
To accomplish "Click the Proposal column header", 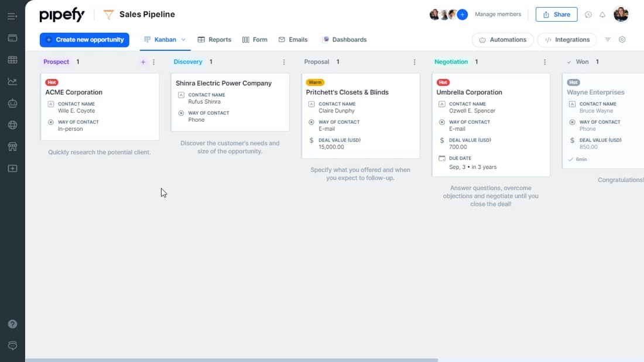I will (317, 62).
